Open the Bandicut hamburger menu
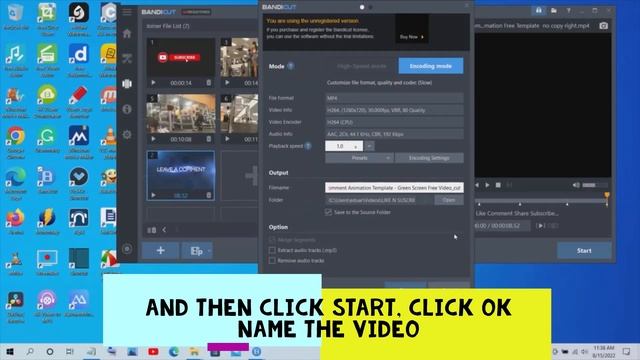The width and height of the screenshot is (640, 360). (x=127, y=12)
